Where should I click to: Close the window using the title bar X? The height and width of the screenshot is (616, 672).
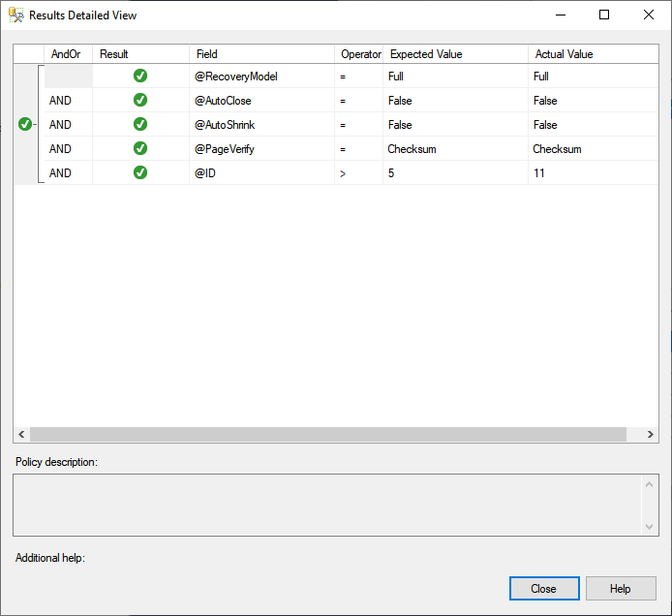tap(649, 15)
